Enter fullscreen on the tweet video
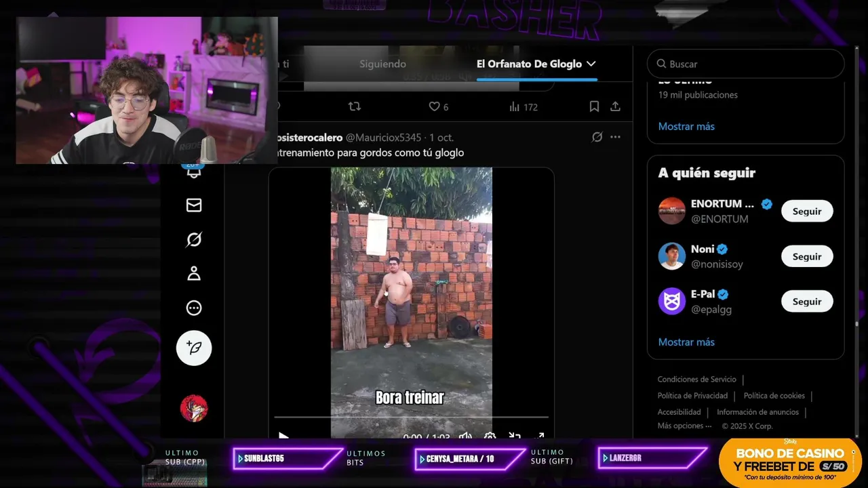The height and width of the screenshot is (488, 868). pyautogui.click(x=540, y=436)
